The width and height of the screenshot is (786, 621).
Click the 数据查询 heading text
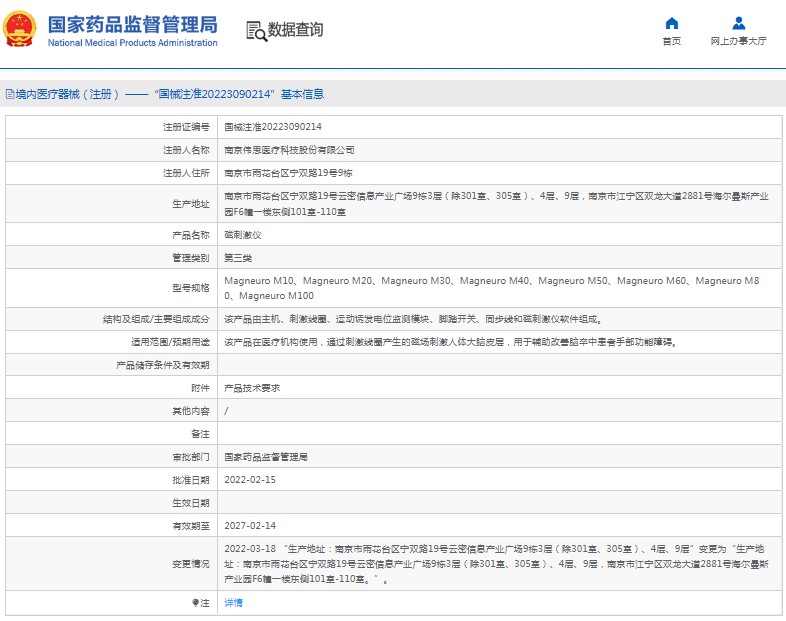tap(295, 30)
